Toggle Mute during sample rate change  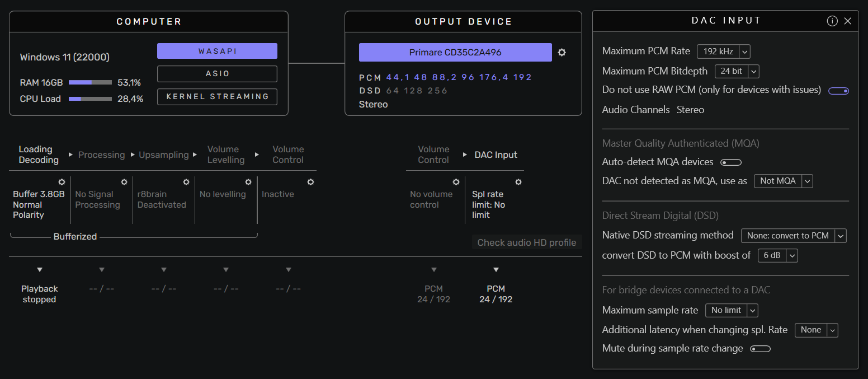coord(761,349)
